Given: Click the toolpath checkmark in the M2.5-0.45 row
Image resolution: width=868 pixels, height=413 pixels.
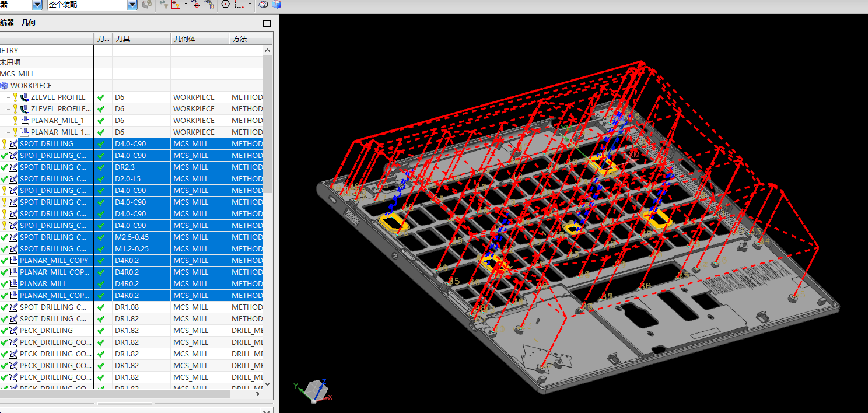Looking at the screenshot, I should point(101,237).
